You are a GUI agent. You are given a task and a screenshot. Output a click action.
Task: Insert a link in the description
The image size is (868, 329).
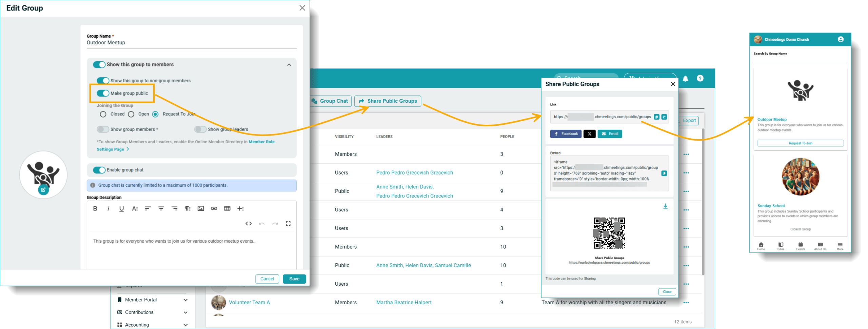tap(214, 208)
